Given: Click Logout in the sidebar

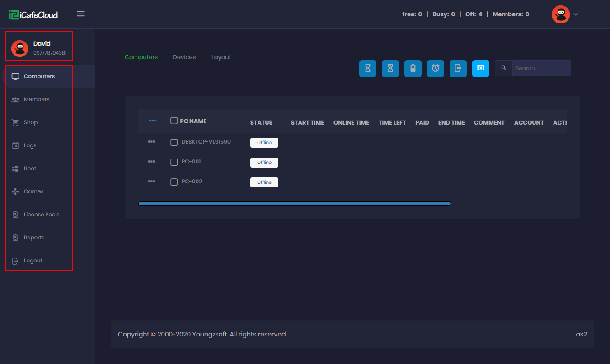Looking at the screenshot, I should (33, 261).
